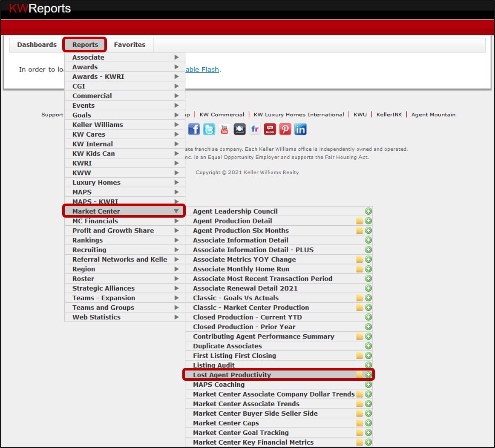
Task: Open Market Center Associate Company Dollar Trends report
Action: 279,394
